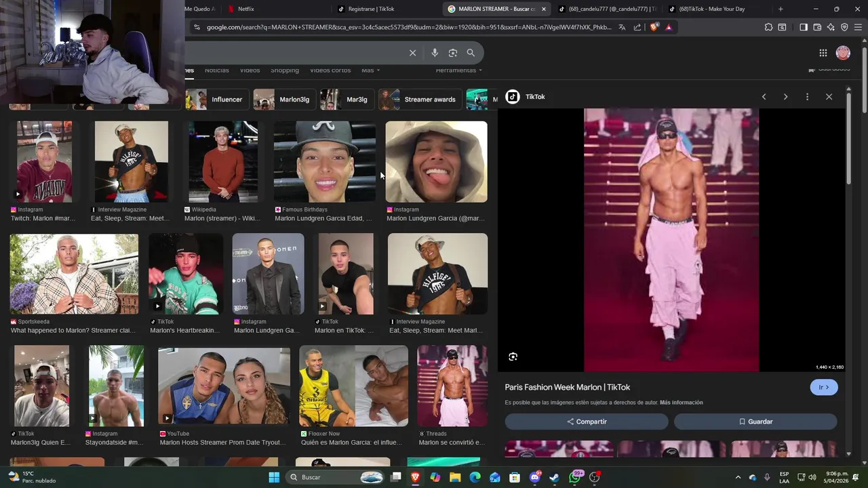The image size is (868, 488).
Task: Select the Marlon3lg filter chip
Action: click(283, 100)
